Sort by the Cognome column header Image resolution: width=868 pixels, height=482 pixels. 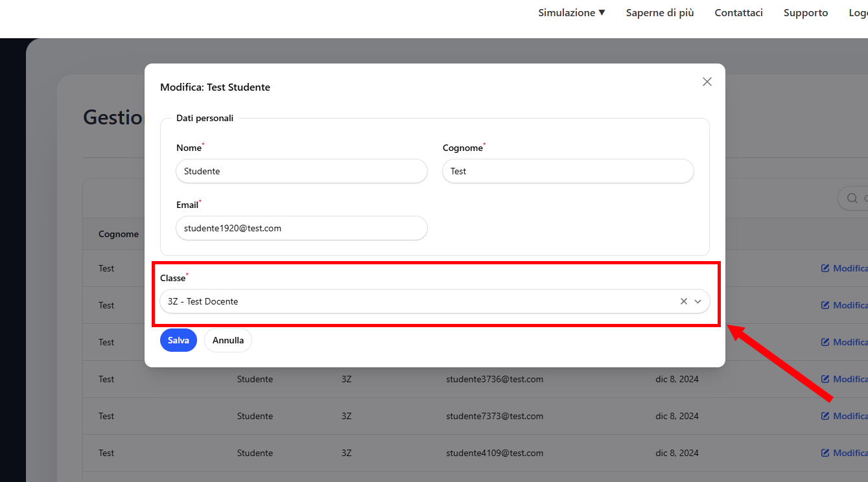tap(119, 234)
